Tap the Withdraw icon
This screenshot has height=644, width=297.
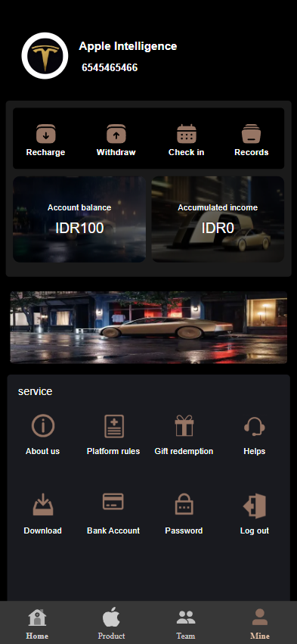(116, 134)
